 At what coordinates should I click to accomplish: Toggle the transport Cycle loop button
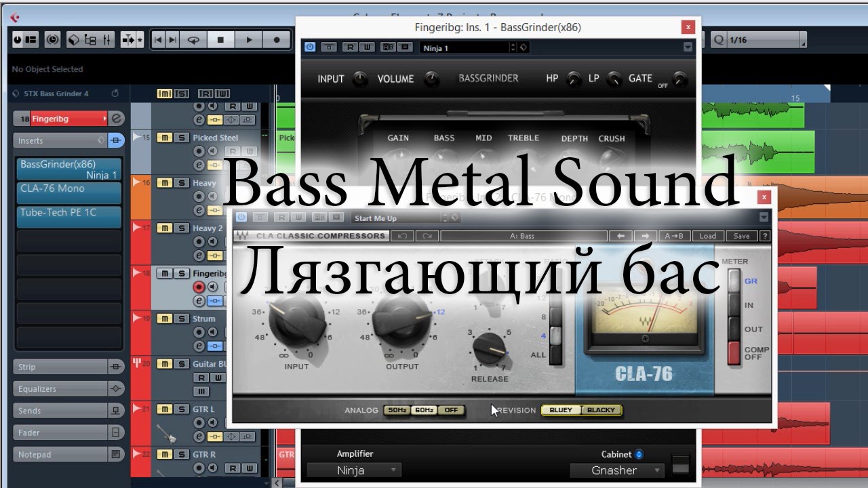coord(193,40)
